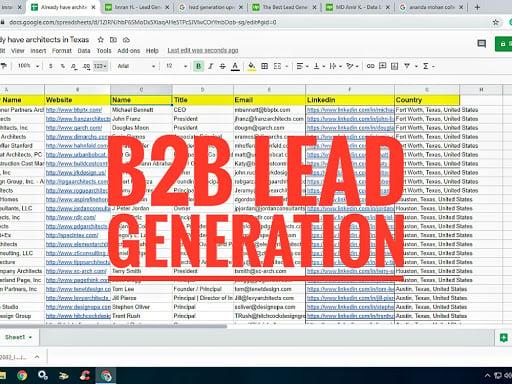The image size is (512, 384).
Task: Open the LinkedIn link in Michael Bennett row
Action: point(350,110)
